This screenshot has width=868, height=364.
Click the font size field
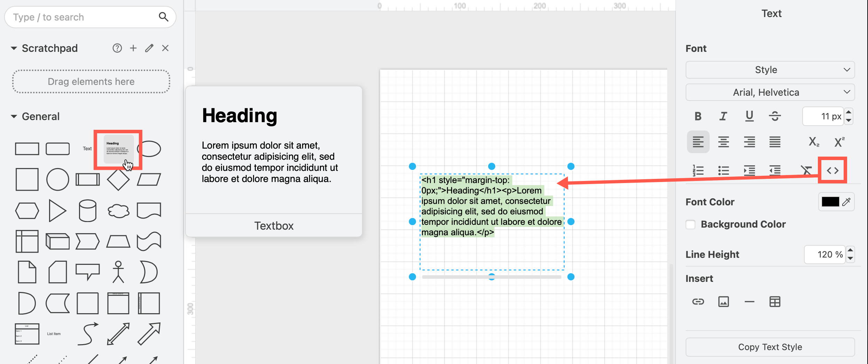pos(823,116)
